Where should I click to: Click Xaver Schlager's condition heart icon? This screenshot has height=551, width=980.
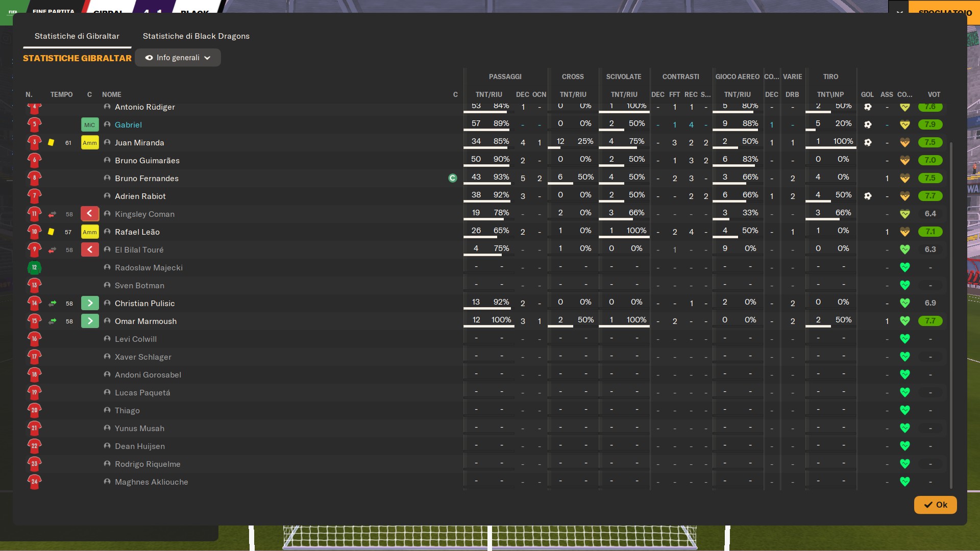pyautogui.click(x=905, y=357)
